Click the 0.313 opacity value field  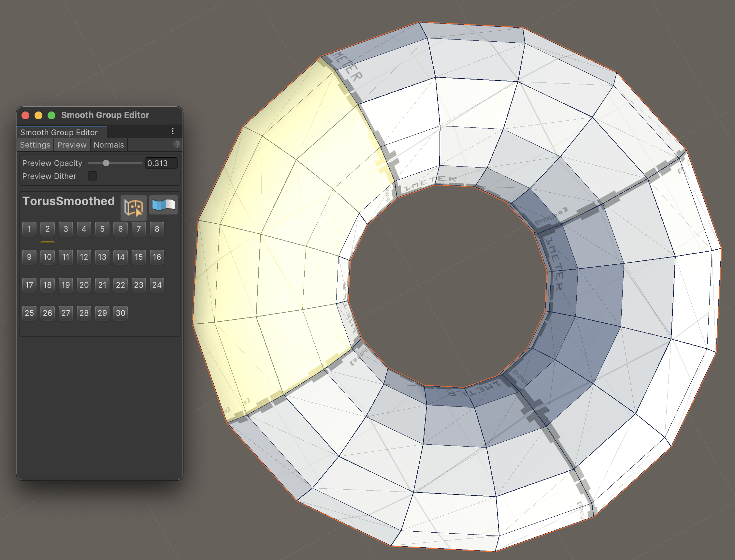pyautogui.click(x=161, y=163)
